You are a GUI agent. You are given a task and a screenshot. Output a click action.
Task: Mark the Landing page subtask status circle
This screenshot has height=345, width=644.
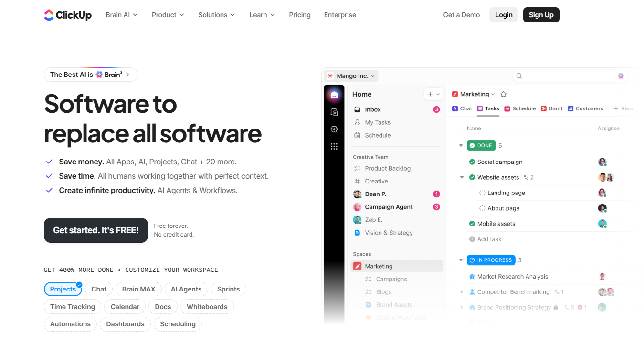(x=482, y=193)
